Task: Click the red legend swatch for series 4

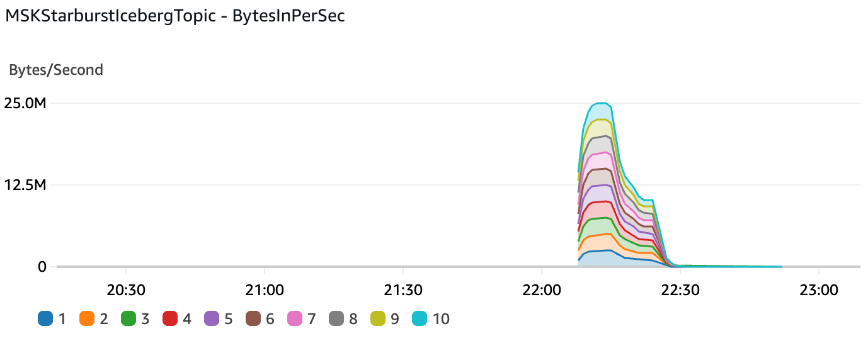Action: coord(169,319)
